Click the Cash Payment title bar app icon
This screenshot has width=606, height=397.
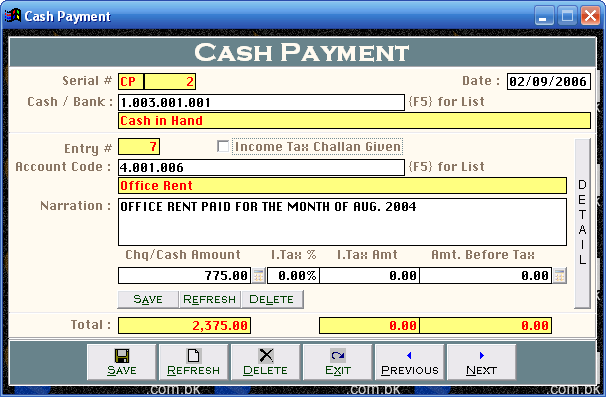12,16
